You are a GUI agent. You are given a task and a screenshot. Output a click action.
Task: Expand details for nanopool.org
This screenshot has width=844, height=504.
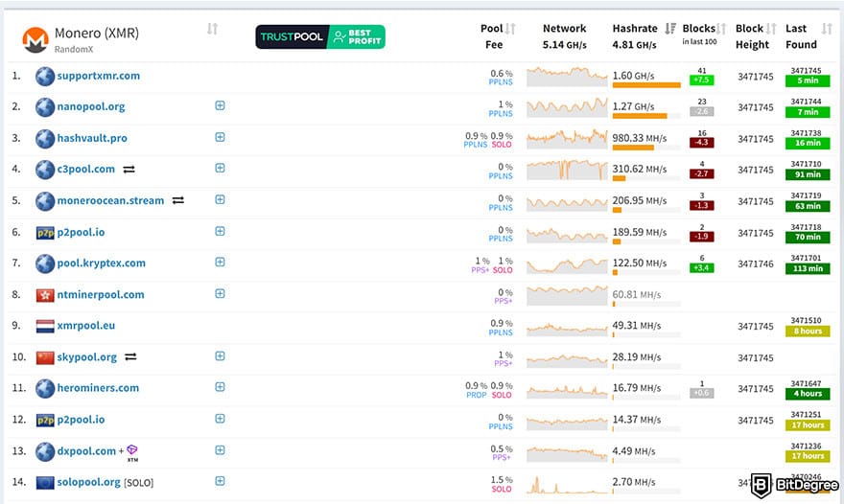point(220,106)
